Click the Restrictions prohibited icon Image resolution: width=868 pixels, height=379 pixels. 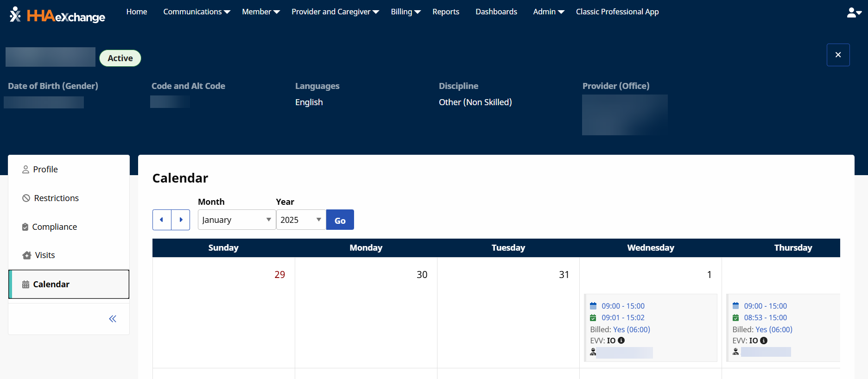[x=26, y=198]
